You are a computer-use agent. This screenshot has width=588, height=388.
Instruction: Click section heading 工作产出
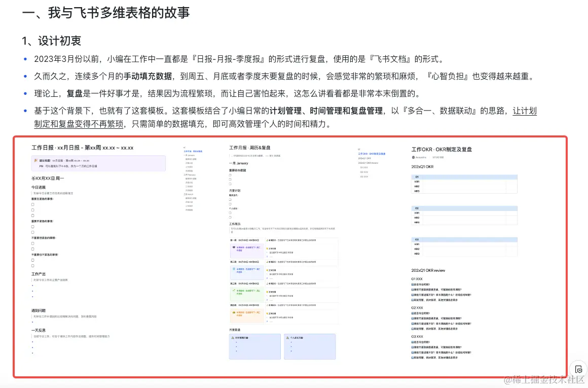(x=38, y=274)
